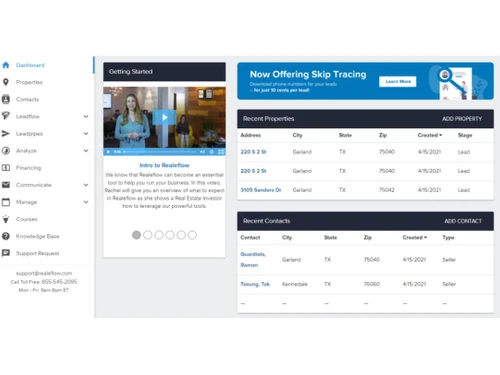Click the Leadpipes paper plane icon
Image resolution: width=500 pixels, height=375 pixels.
click(6, 133)
